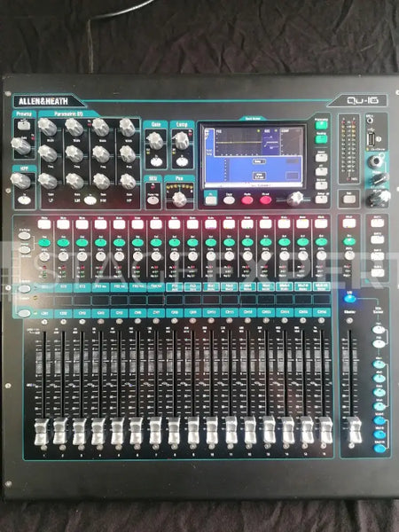Click the touchscreen rotary encoder

click(296, 199)
